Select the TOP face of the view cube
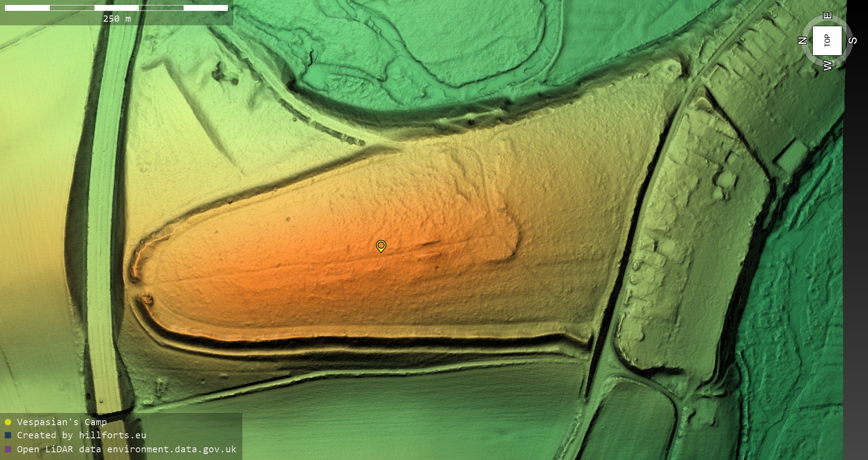 [827, 41]
